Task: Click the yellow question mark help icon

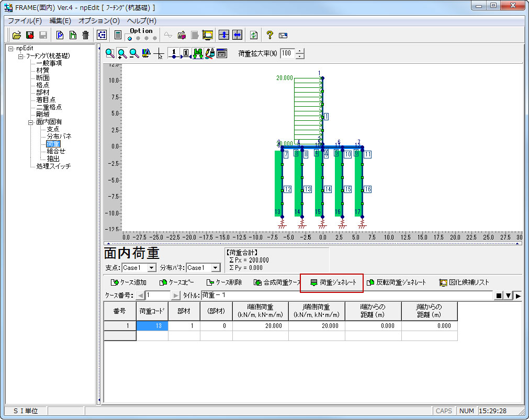Action: [269, 35]
